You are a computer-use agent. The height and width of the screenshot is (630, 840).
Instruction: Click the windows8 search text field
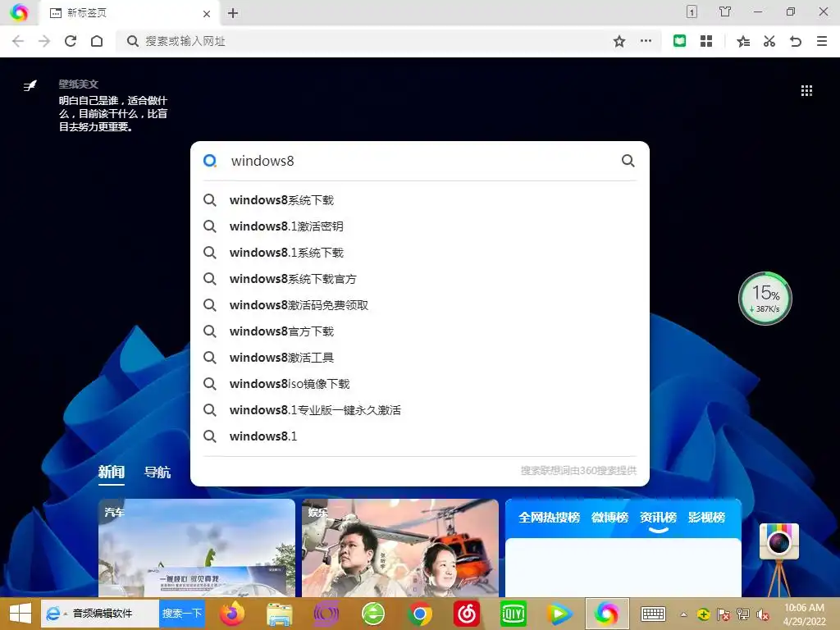[x=421, y=161]
